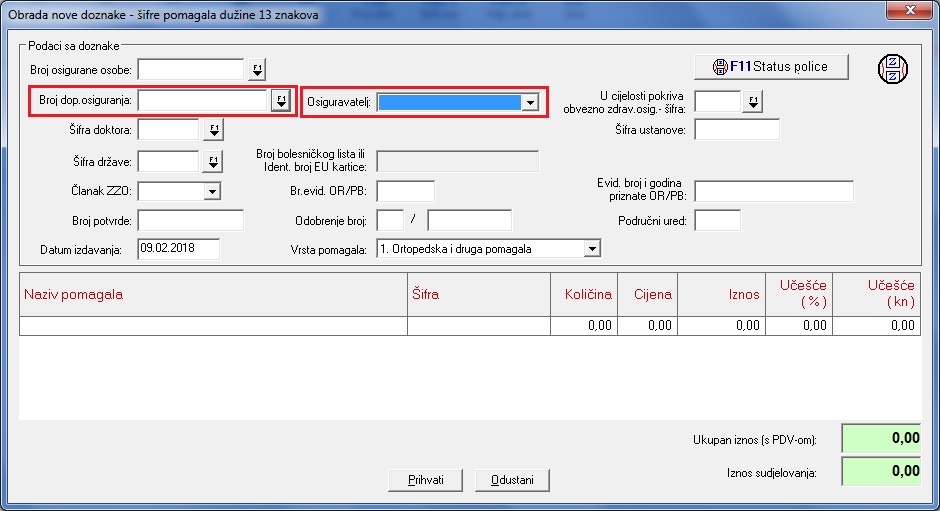Close the Obrada nove doznake window
The height and width of the screenshot is (511, 940).
(x=909, y=10)
